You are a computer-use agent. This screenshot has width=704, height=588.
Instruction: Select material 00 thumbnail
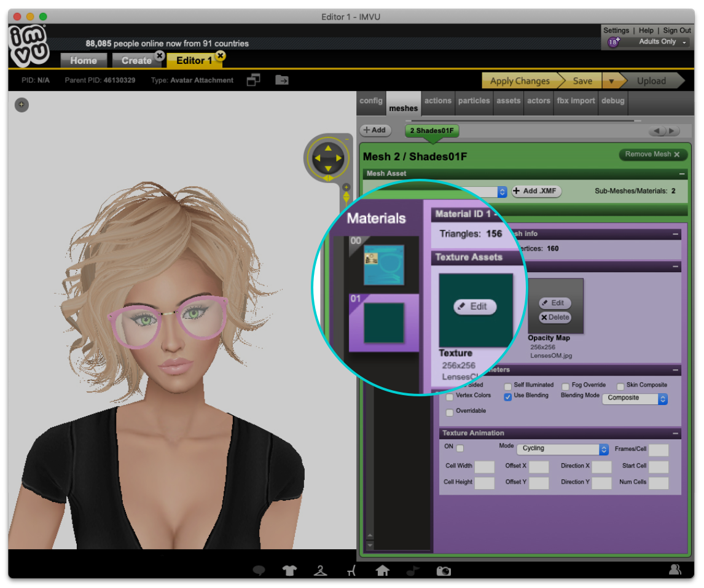[384, 265]
